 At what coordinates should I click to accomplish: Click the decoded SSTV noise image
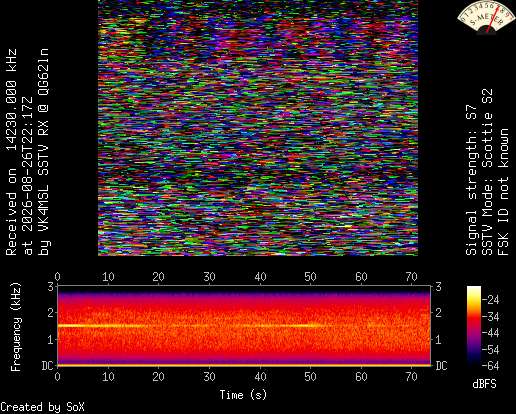[x=258, y=128]
